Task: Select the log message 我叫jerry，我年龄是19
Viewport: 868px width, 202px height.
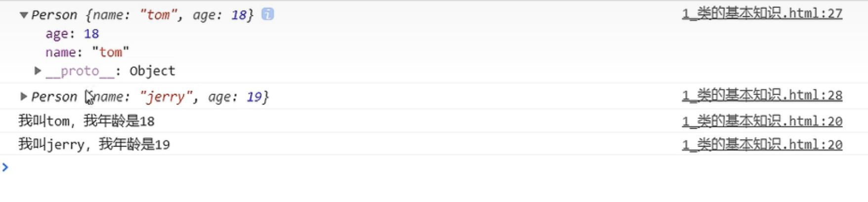Action: coord(94,145)
